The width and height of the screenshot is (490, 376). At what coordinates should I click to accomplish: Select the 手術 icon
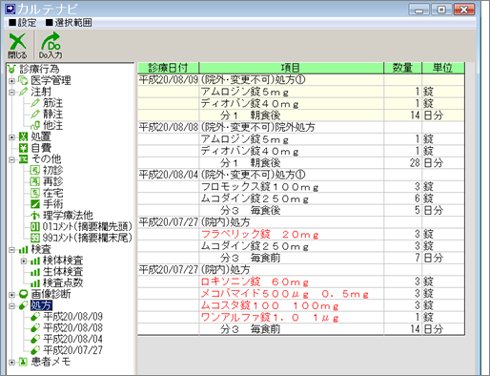(x=35, y=204)
